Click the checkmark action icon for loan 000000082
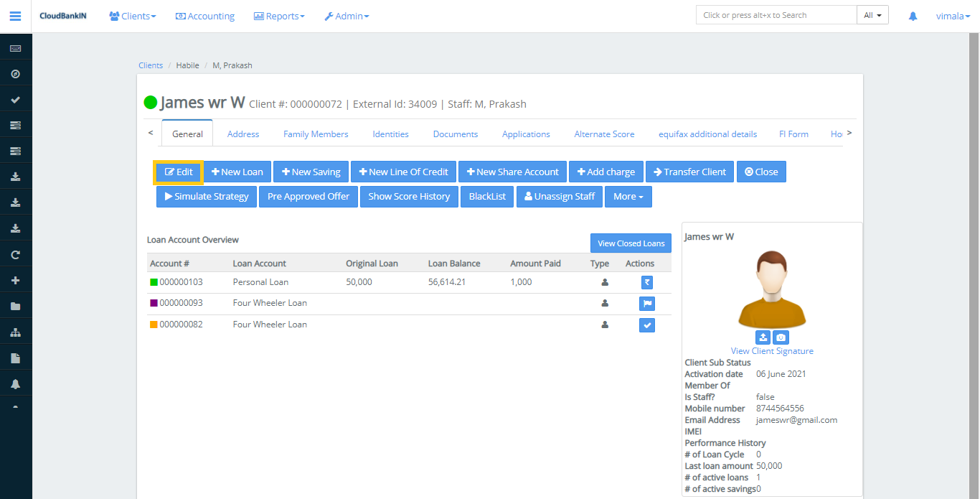 (x=646, y=325)
